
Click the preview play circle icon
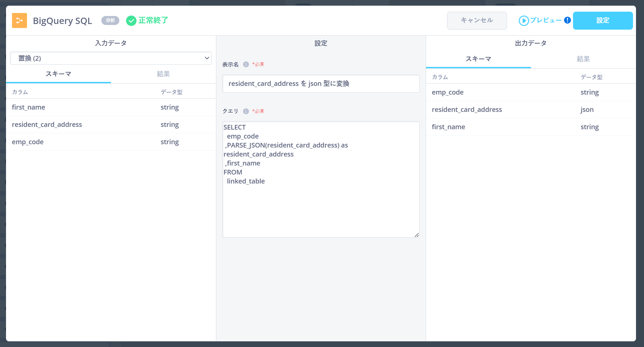pos(524,21)
